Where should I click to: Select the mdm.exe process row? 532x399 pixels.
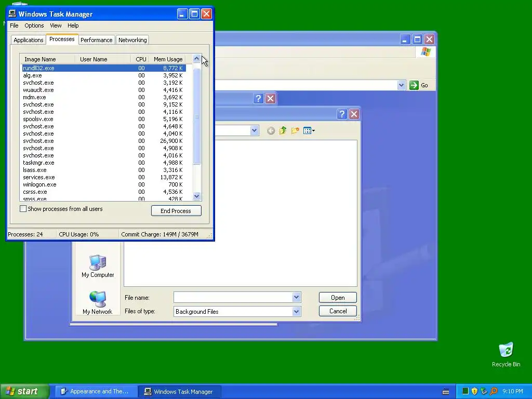point(104,97)
